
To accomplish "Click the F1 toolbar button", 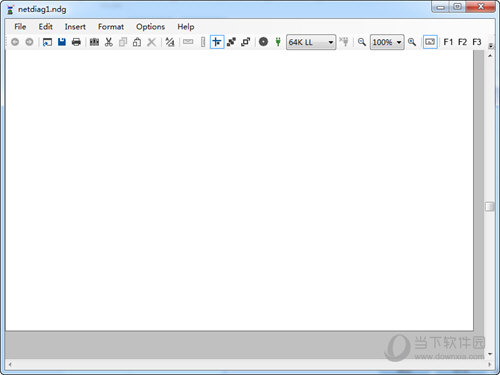I will (x=448, y=42).
